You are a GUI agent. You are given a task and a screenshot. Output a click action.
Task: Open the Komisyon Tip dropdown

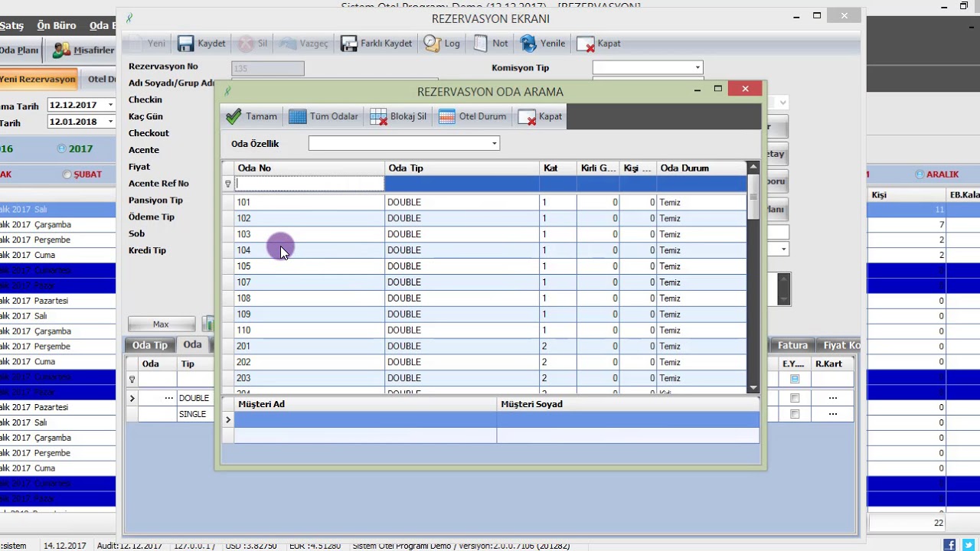click(x=697, y=67)
